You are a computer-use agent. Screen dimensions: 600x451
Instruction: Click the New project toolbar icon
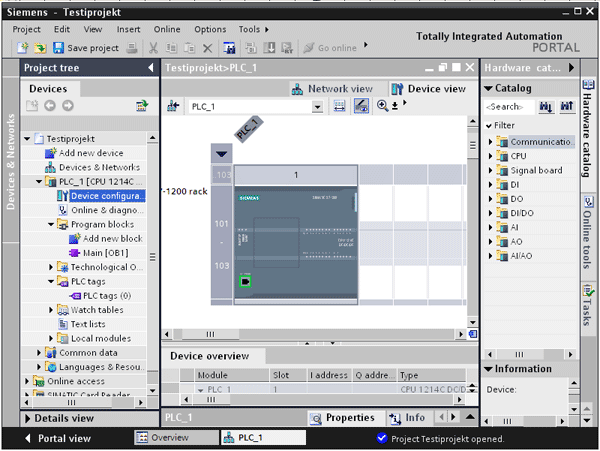[x=23, y=48]
